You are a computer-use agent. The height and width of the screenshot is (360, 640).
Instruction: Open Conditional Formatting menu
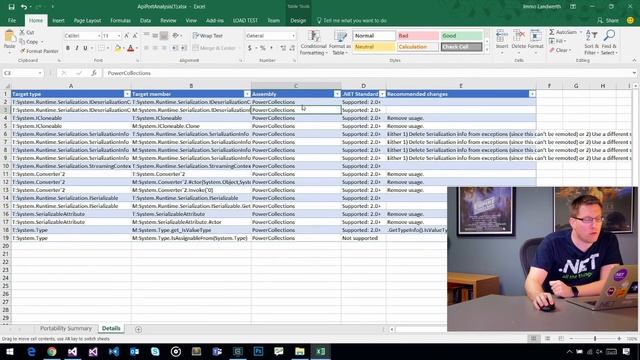(x=313, y=42)
